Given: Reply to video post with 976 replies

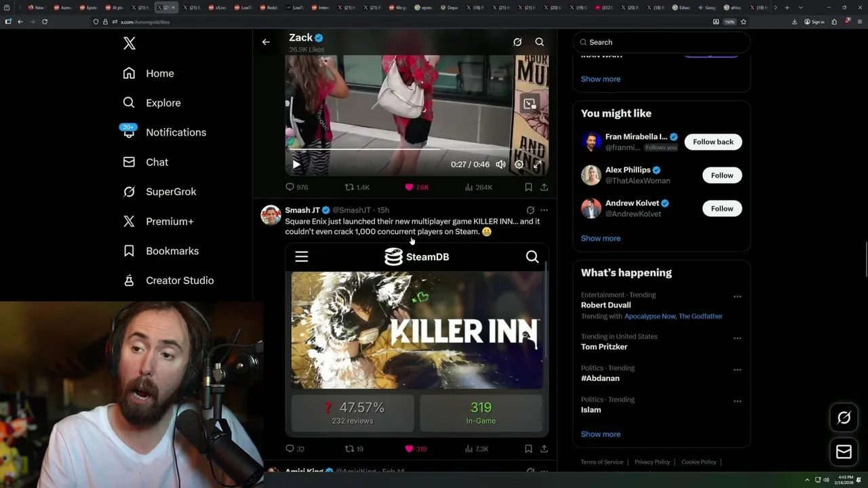Looking at the screenshot, I should click(296, 187).
